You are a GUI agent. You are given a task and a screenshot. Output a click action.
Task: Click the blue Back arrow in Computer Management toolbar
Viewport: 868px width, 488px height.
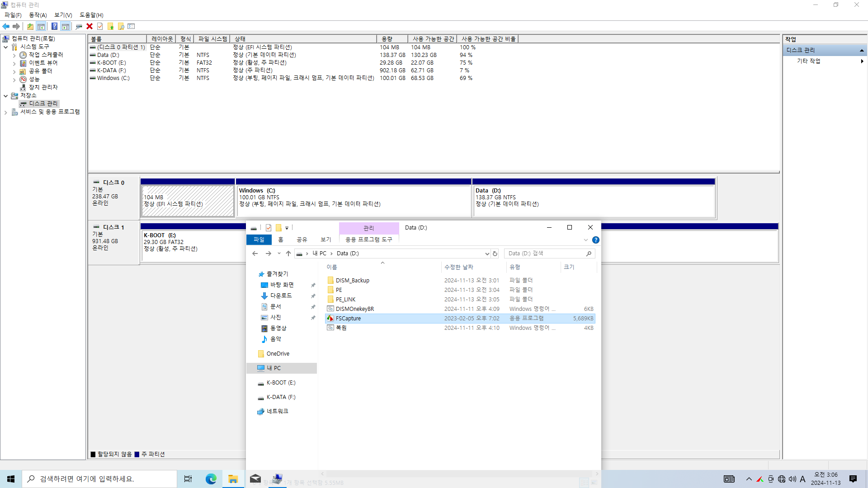click(x=6, y=26)
